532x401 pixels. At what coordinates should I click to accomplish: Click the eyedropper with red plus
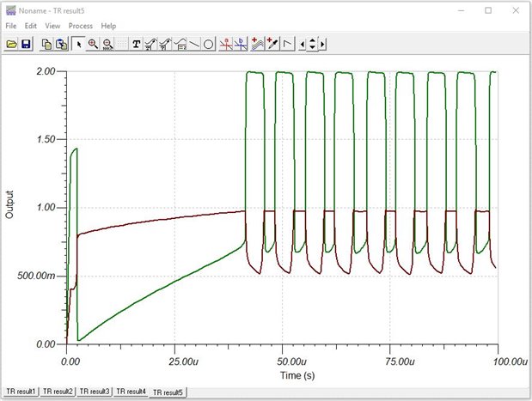(272, 44)
